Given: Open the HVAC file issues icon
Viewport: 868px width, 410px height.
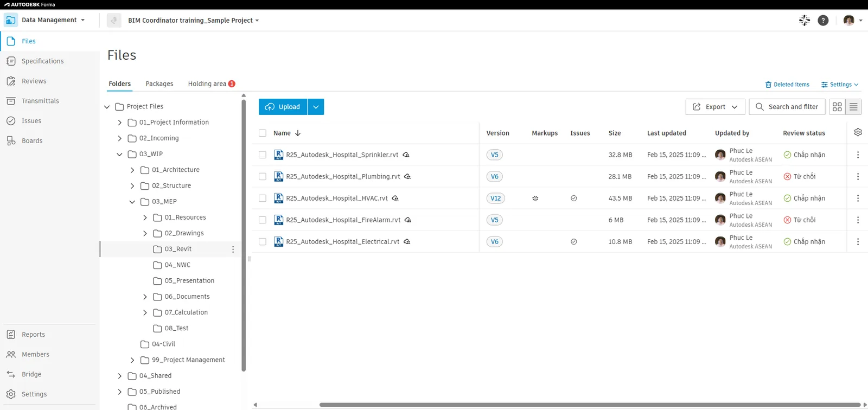Looking at the screenshot, I should click(573, 198).
